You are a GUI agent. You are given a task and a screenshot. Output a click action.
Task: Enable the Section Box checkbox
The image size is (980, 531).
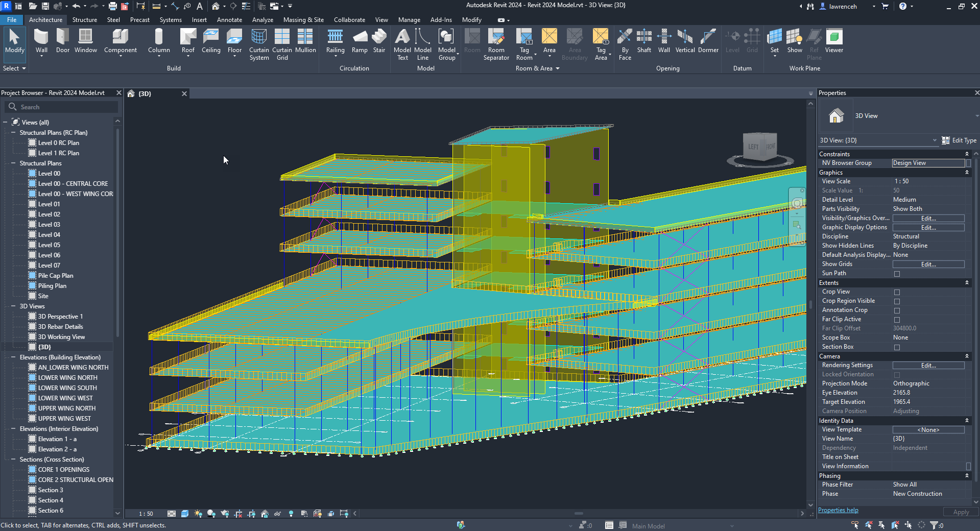[x=897, y=347]
